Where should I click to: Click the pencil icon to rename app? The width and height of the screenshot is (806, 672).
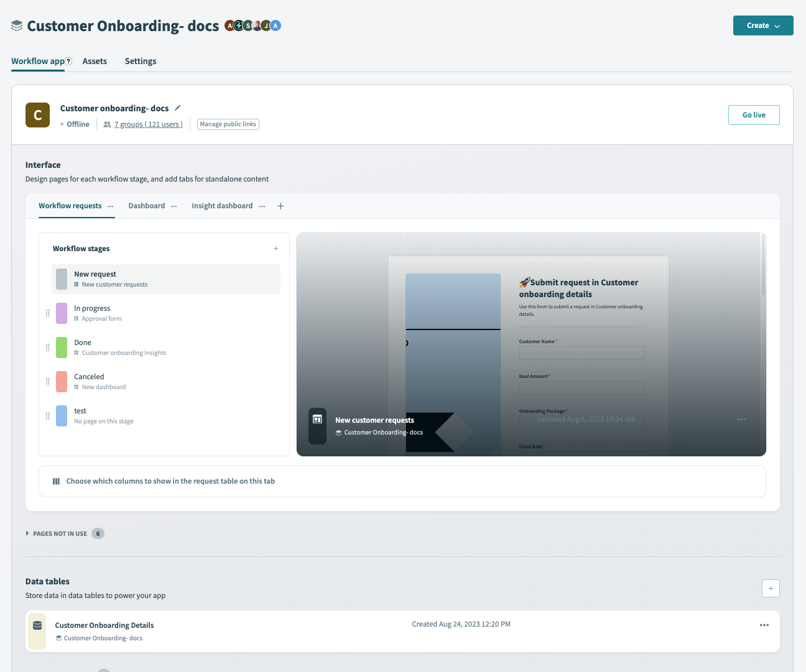177,108
